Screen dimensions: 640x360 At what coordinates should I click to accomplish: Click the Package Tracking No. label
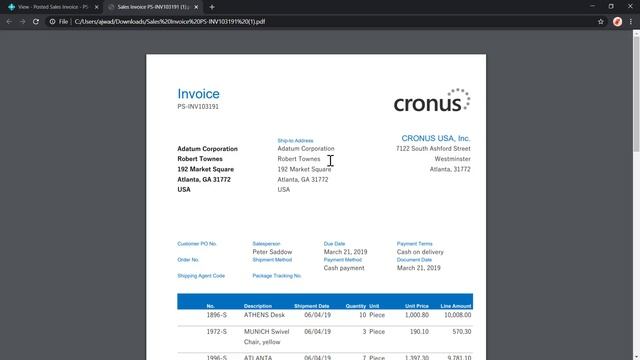(277, 276)
